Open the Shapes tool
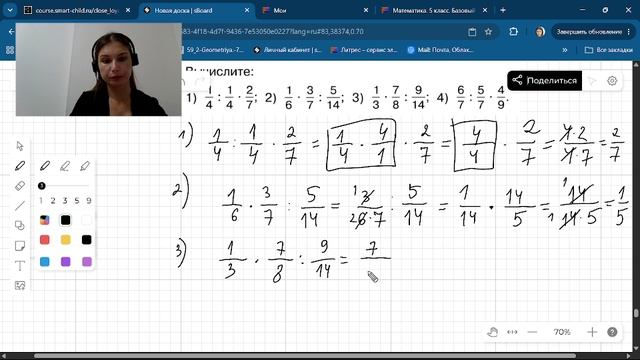The width and height of the screenshot is (640, 360). [x=20, y=225]
